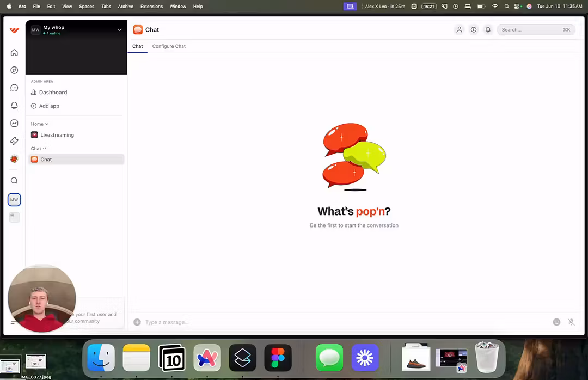Open the Spaces menu in menu bar
588x380 pixels.
coord(87,7)
